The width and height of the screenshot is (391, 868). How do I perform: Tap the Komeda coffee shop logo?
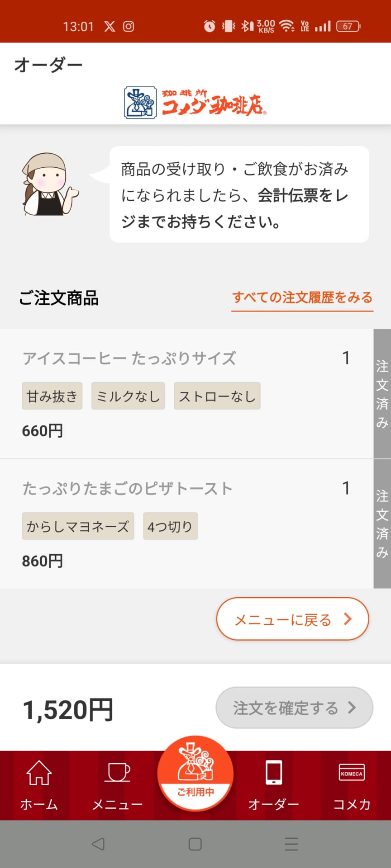tap(195, 103)
